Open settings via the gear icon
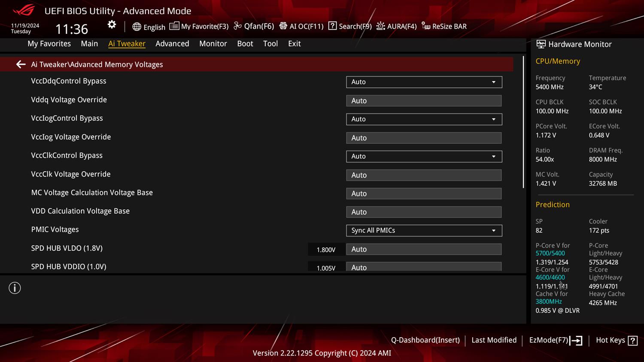Image resolution: width=644 pixels, height=362 pixels. 112,25
